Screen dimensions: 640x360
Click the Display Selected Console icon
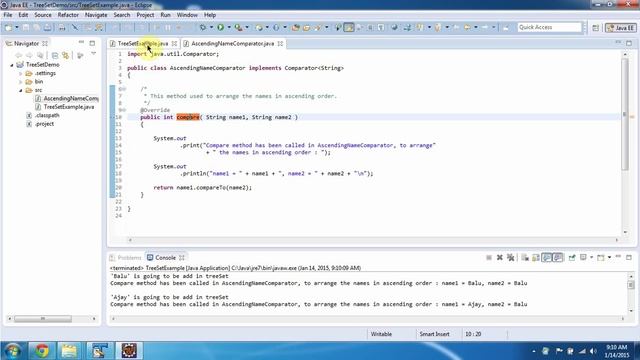(584, 258)
